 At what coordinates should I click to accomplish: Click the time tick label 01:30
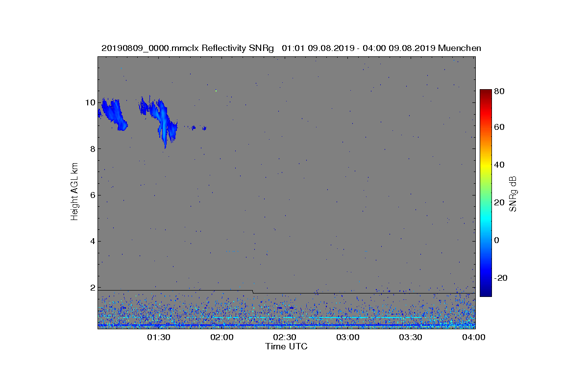[158, 338]
